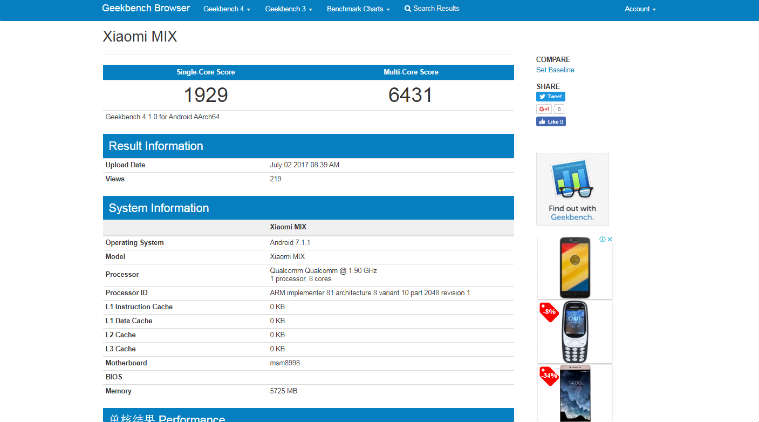Click the 'Processor ID' row label
759x422 pixels.
(126, 293)
